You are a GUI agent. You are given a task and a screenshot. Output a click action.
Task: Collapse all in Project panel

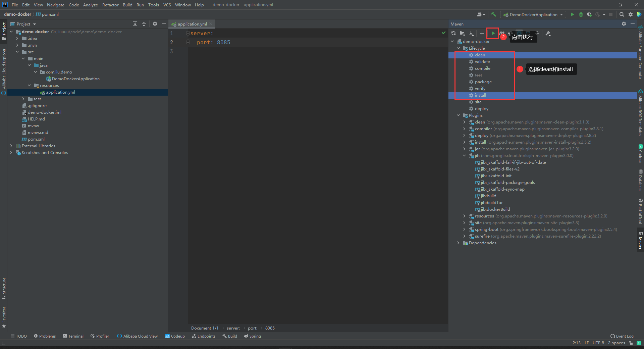(x=144, y=24)
